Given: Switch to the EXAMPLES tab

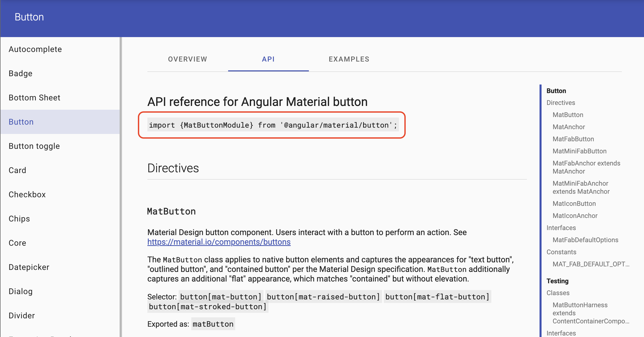Looking at the screenshot, I should coord(349,59).
